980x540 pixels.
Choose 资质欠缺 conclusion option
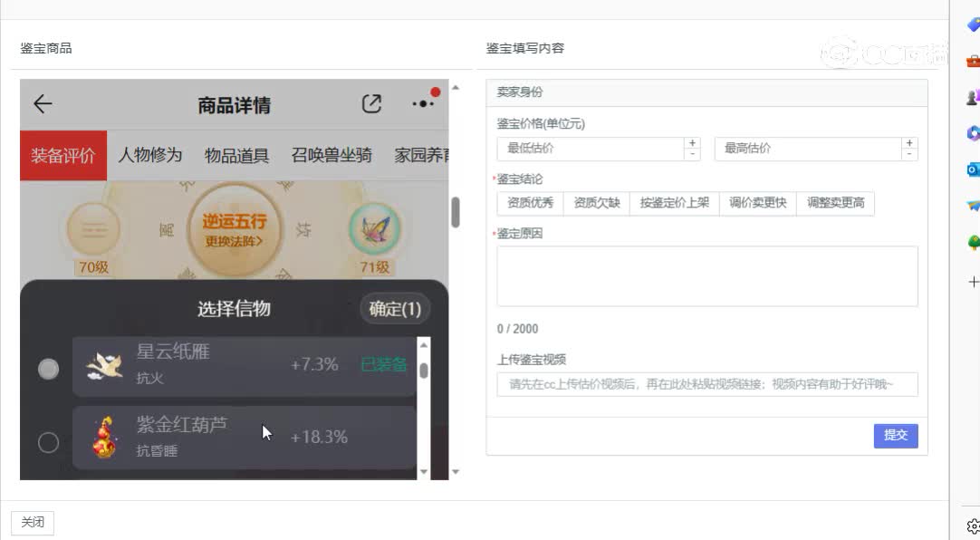click(x=596, y=203)
